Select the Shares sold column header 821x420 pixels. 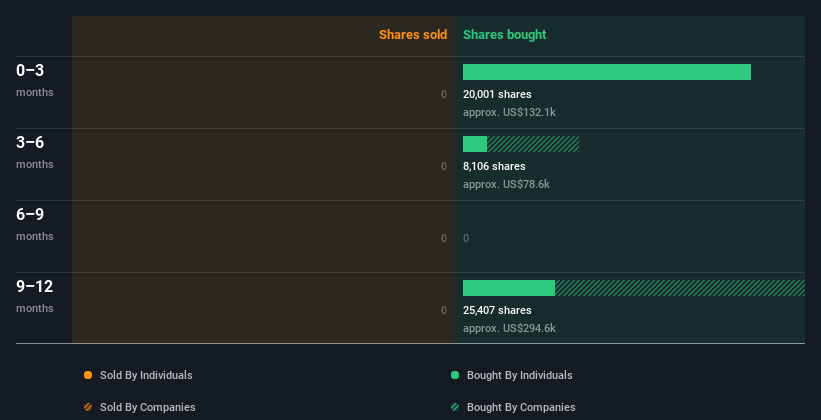tap(412, 35)
